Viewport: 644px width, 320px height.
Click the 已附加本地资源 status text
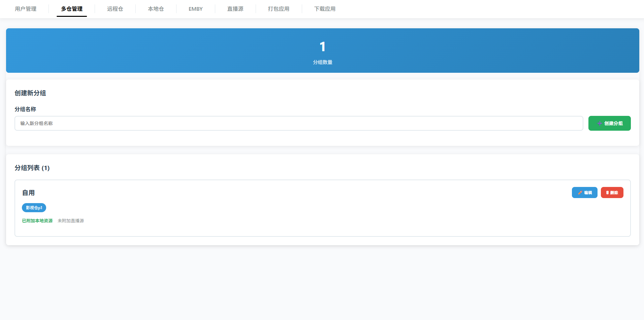point(37,221)
